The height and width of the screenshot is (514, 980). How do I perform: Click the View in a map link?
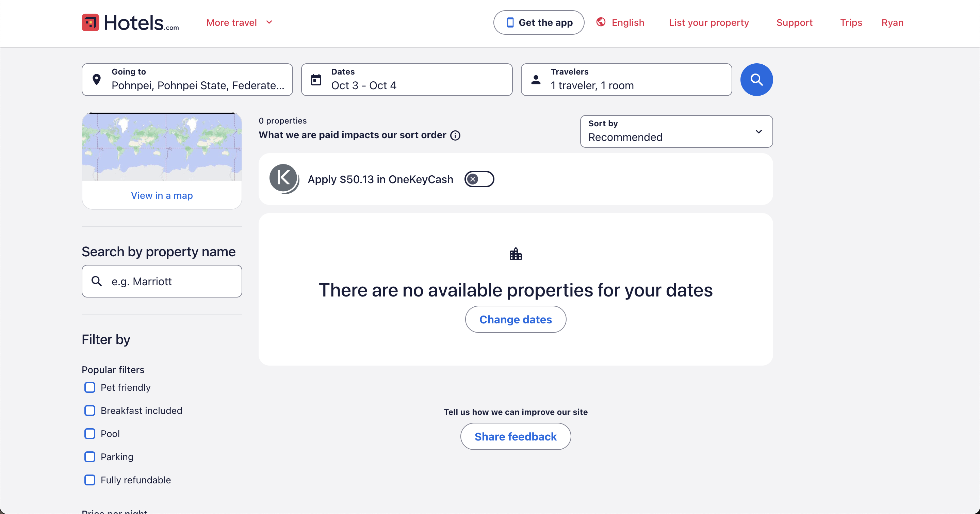pyautogui.click(x=162, y=195)
